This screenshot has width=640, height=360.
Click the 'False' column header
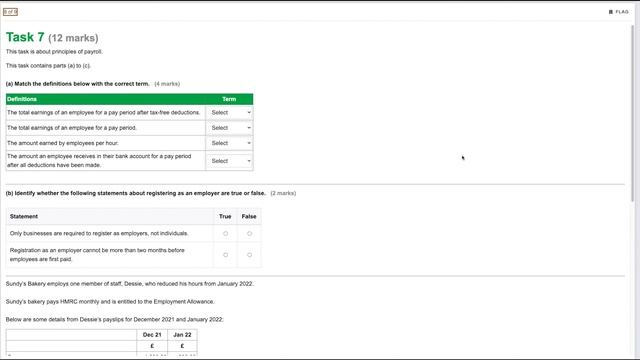tap(249, 216)
